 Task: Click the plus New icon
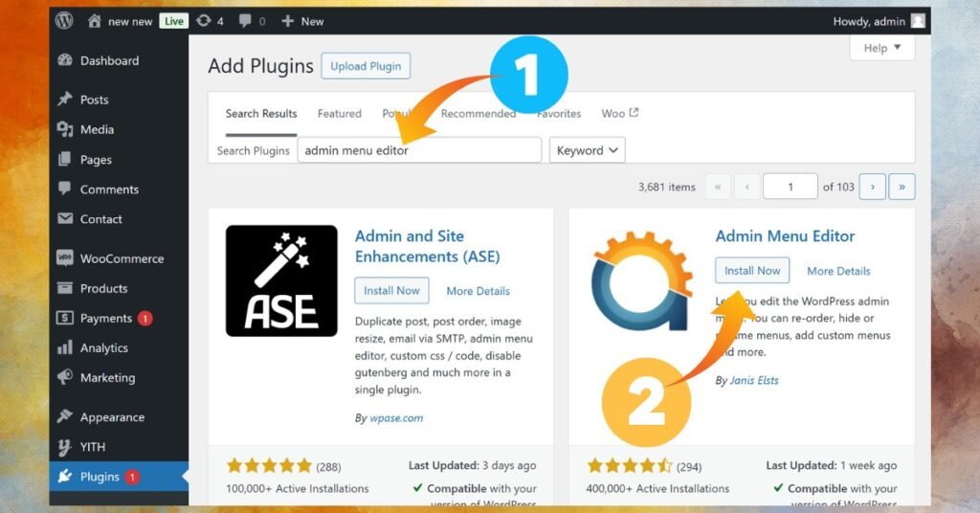coord(287,21)
